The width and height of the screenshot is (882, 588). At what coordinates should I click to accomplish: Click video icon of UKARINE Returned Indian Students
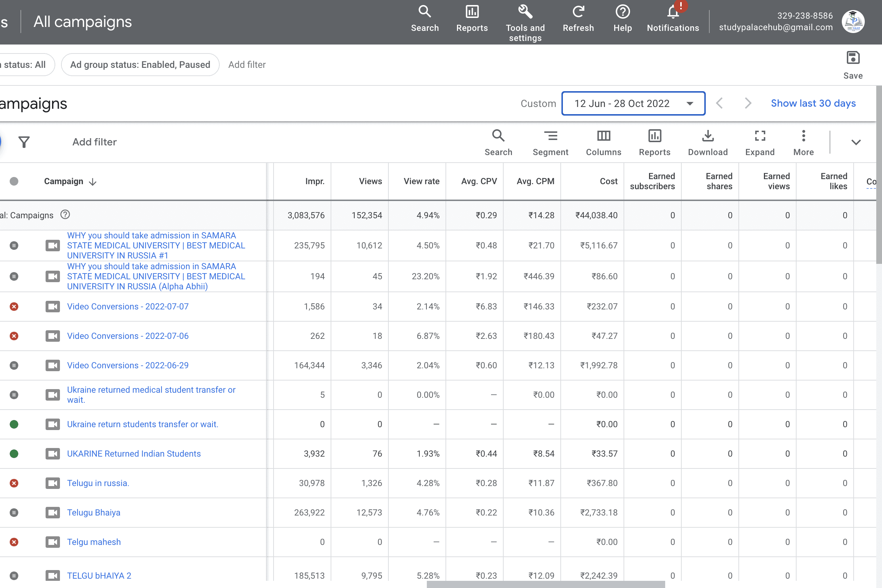(x=52, y=454)
